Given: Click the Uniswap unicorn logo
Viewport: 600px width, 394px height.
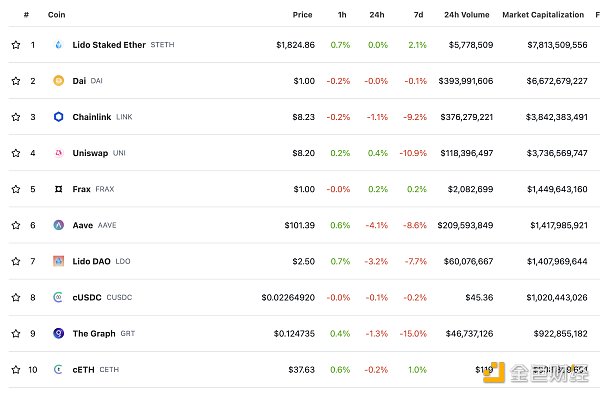Looking at the screenshot, I should tap(58, 153).
